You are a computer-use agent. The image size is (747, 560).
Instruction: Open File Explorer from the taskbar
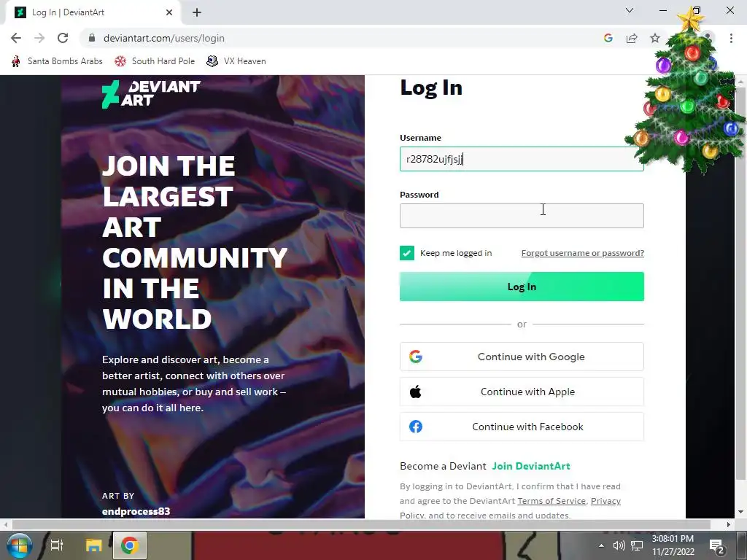[x=94, y=545]
